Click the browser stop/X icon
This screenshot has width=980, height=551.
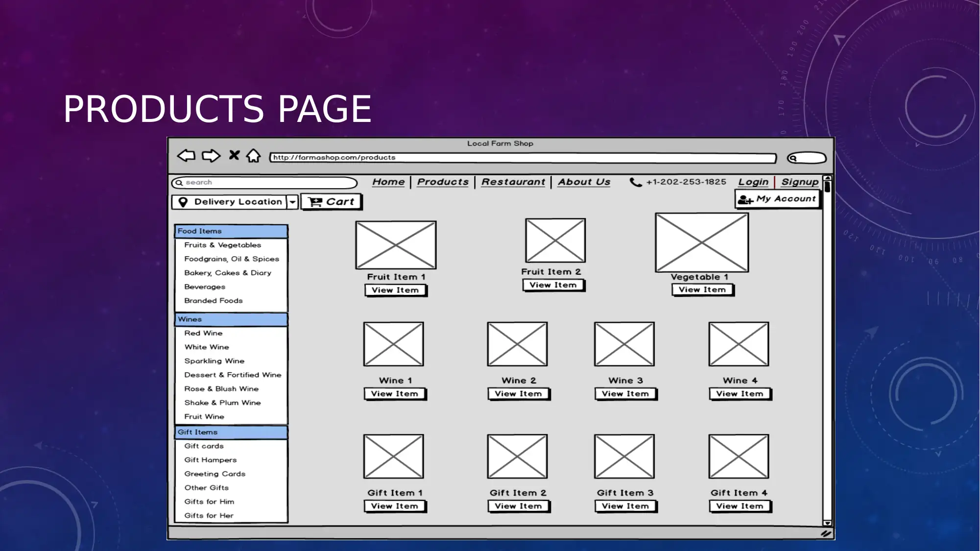click(234, 156)
